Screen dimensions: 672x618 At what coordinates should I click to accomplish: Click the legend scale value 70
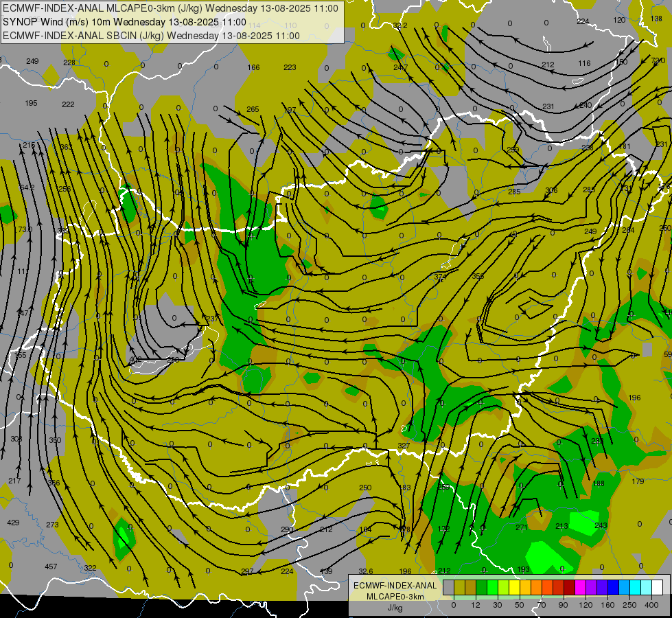(x=542, y=605)
